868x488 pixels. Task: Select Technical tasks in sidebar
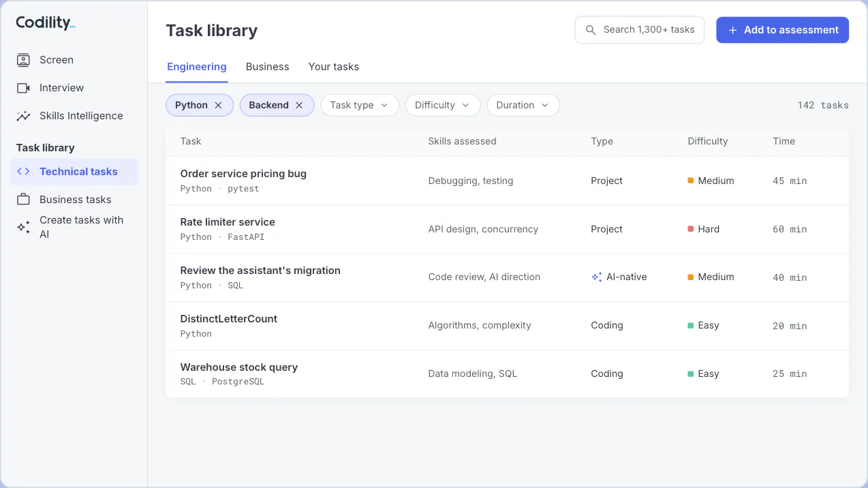click(74, 172)
